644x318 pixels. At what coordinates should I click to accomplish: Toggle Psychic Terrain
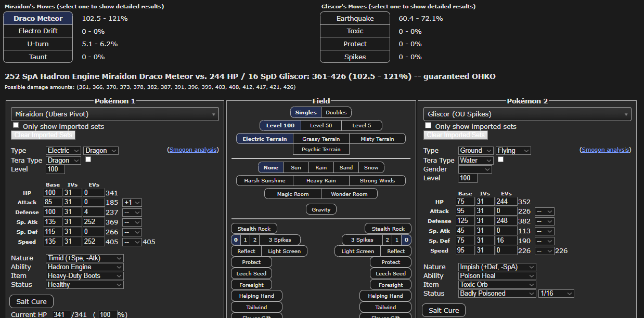(321, 150)
